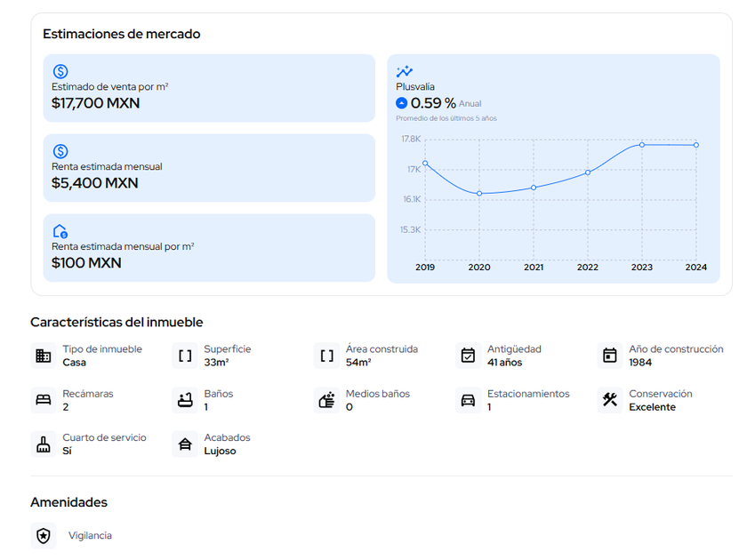Click the broom icon for Cuarto de servicio

click(44, 444)
